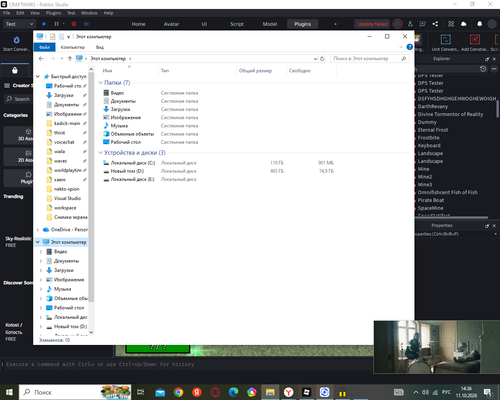Collapse the Устройства и диски group
500x400 pixels.
[x=100, y=153]
